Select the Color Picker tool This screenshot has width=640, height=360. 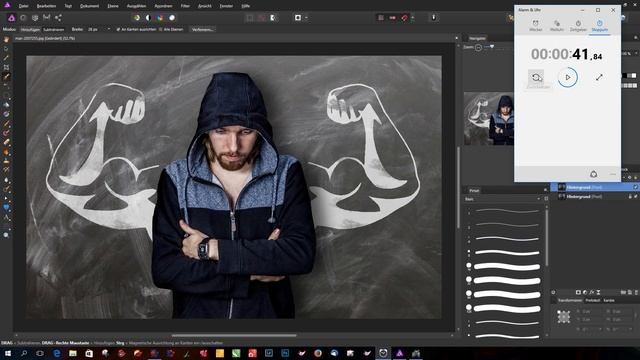click(6, 58)
